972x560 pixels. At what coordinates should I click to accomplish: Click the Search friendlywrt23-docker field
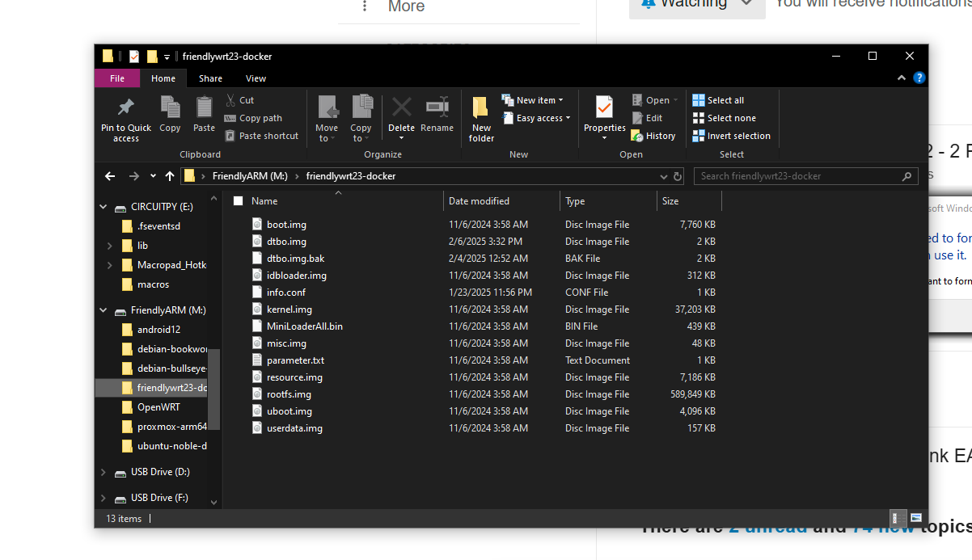(806, 176)
